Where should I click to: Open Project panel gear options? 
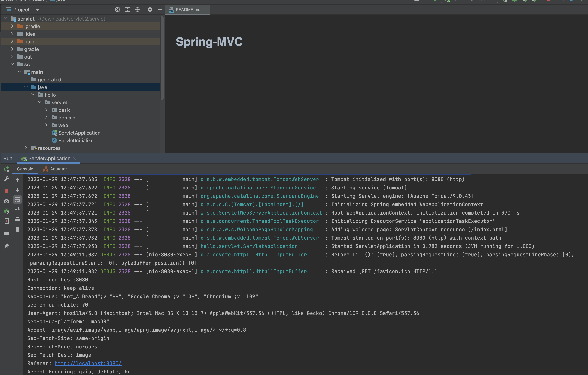tap(150, 10)
